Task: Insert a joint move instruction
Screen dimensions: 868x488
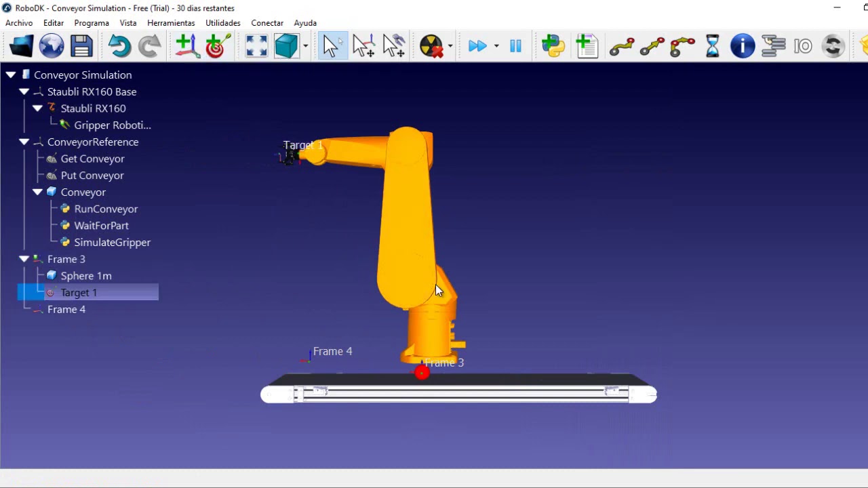Action: click(622, 46)
